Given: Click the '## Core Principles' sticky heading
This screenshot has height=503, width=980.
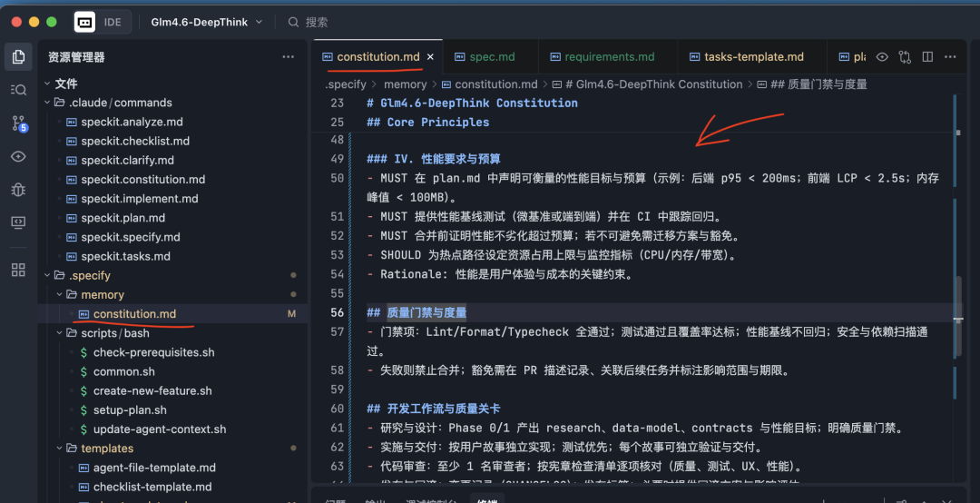Looking at the screenshot, I should pos(428,122).
